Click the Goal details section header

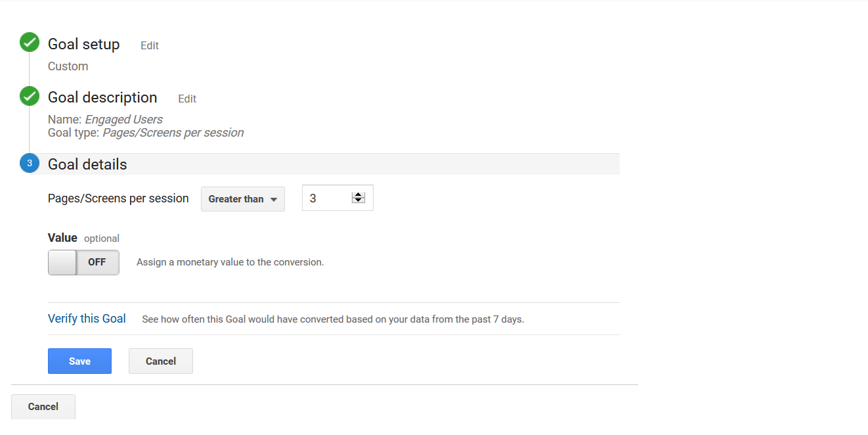coord(87,164)
